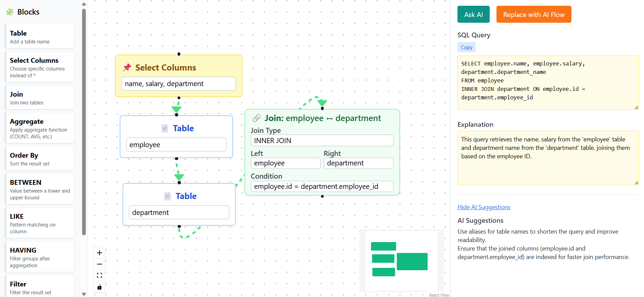Select the Order By block in sidebar

[x=40, y=159]
